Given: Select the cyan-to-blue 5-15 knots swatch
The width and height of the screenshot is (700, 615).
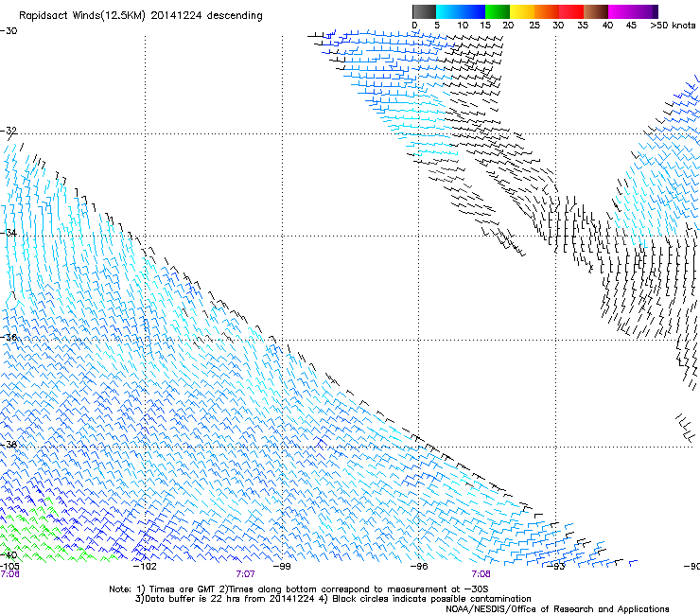Looking at the screenshot, I should coord(461,11).
